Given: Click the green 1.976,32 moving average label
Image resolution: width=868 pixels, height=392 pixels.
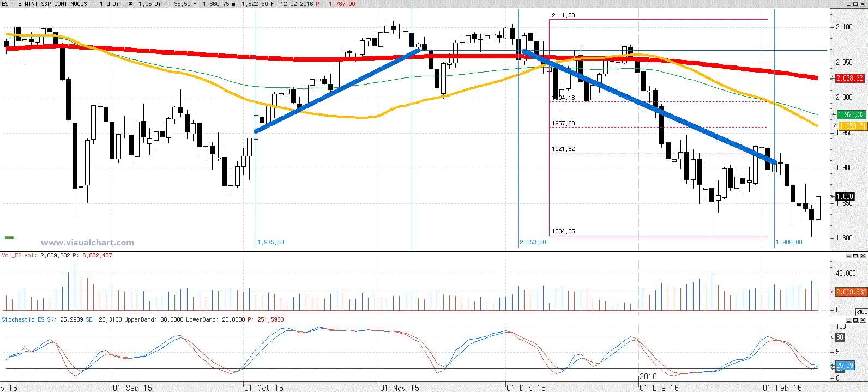Looking at the screenshot, I should 851,114.
